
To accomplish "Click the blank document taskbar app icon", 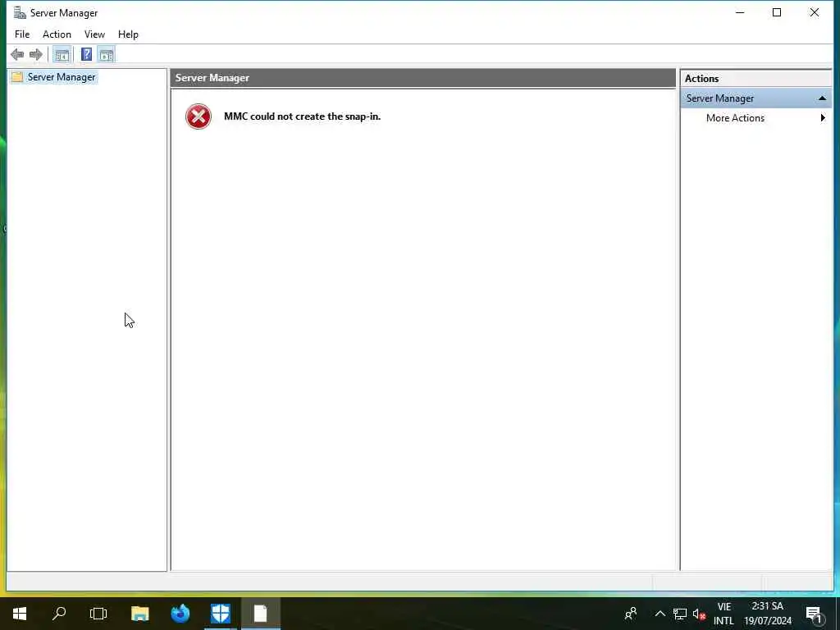I will point(260,614).
